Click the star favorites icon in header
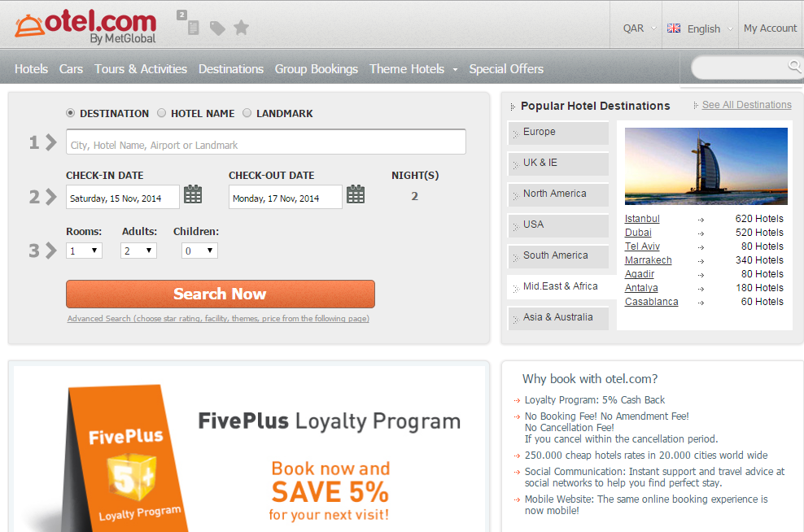 (241, 28)
